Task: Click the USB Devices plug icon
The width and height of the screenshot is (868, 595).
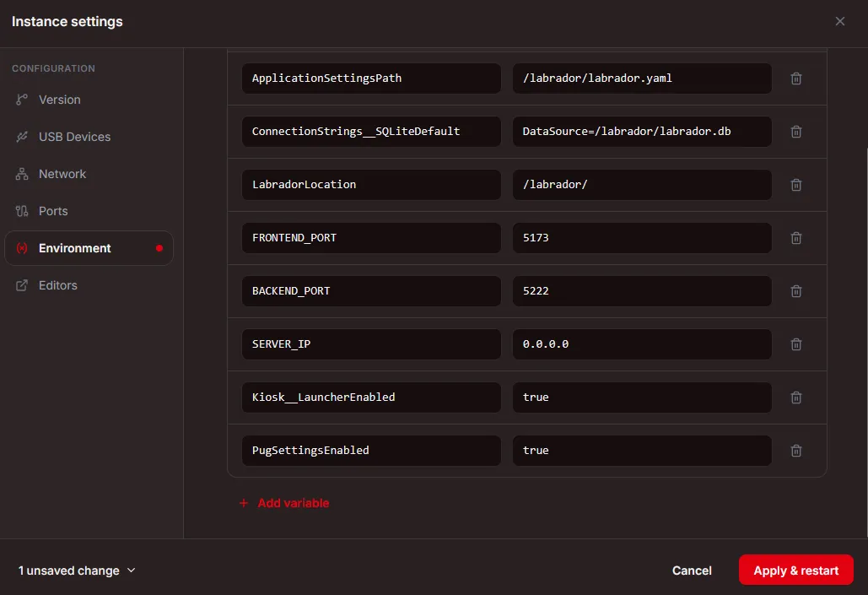Action: 22,137
